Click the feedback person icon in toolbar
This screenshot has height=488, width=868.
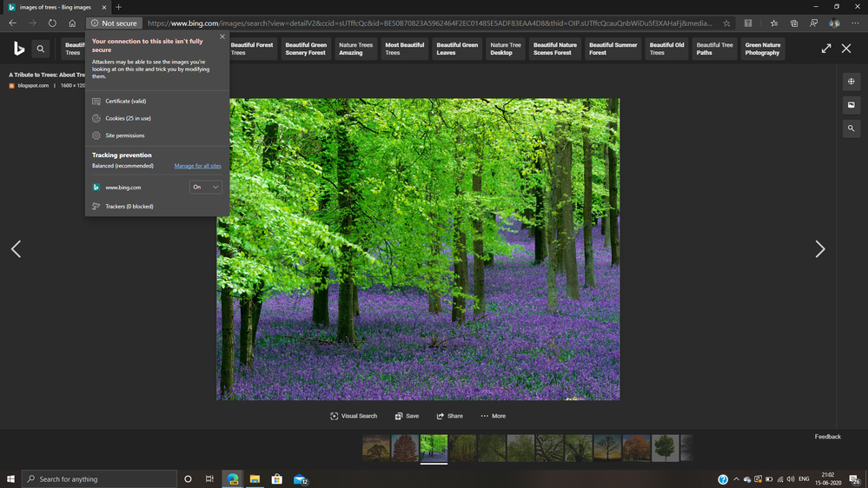[x=814, y=23]
